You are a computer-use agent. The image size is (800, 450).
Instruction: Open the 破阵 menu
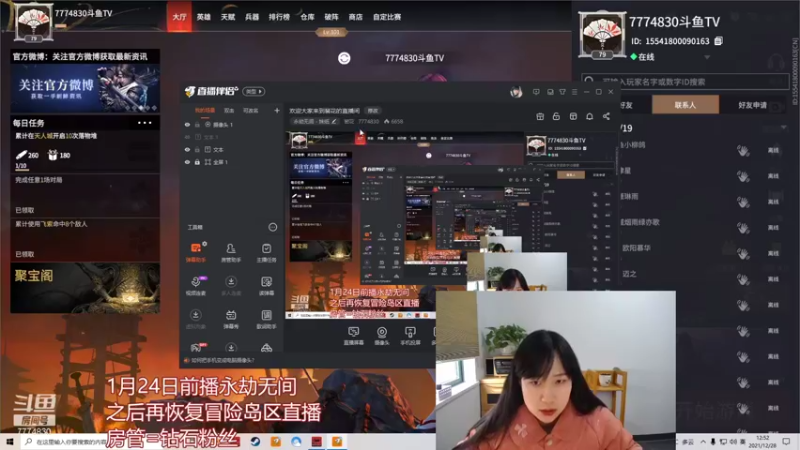[331, 17]
